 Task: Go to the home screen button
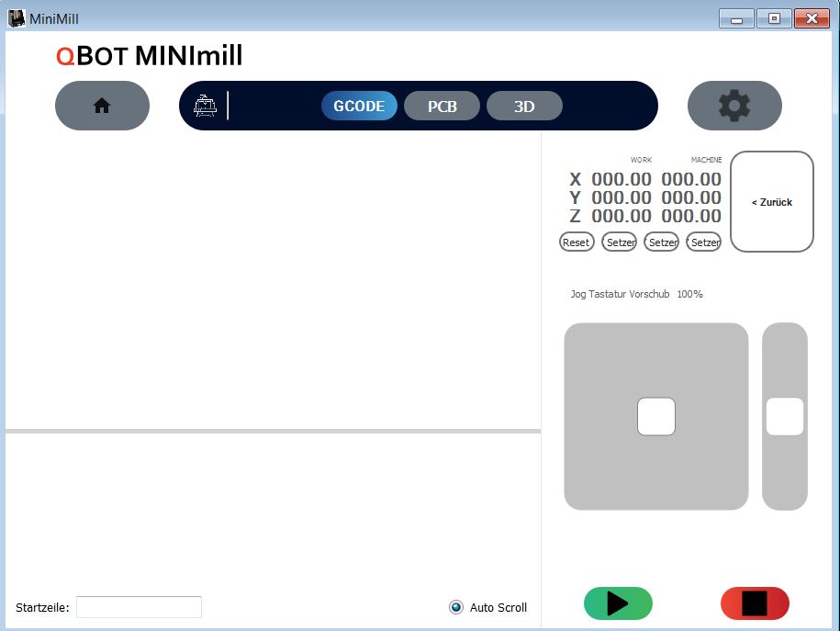point(102,106)
